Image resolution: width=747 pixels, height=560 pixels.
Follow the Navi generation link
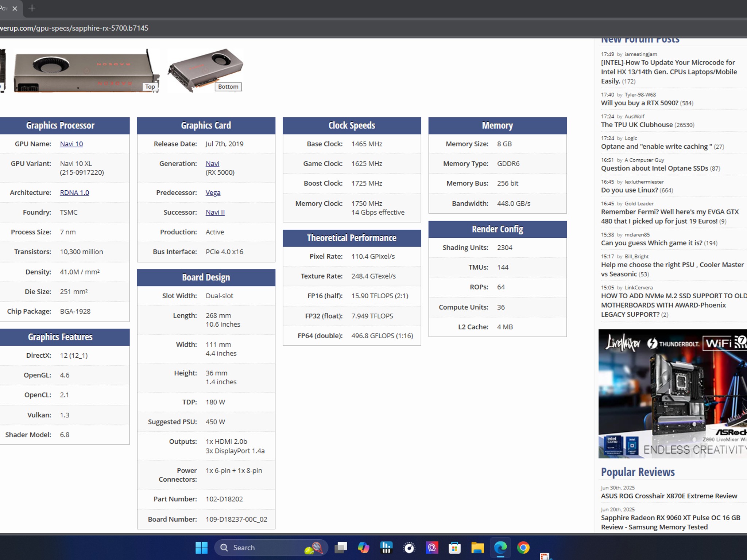pyautogui.click(x=212, y=163)
